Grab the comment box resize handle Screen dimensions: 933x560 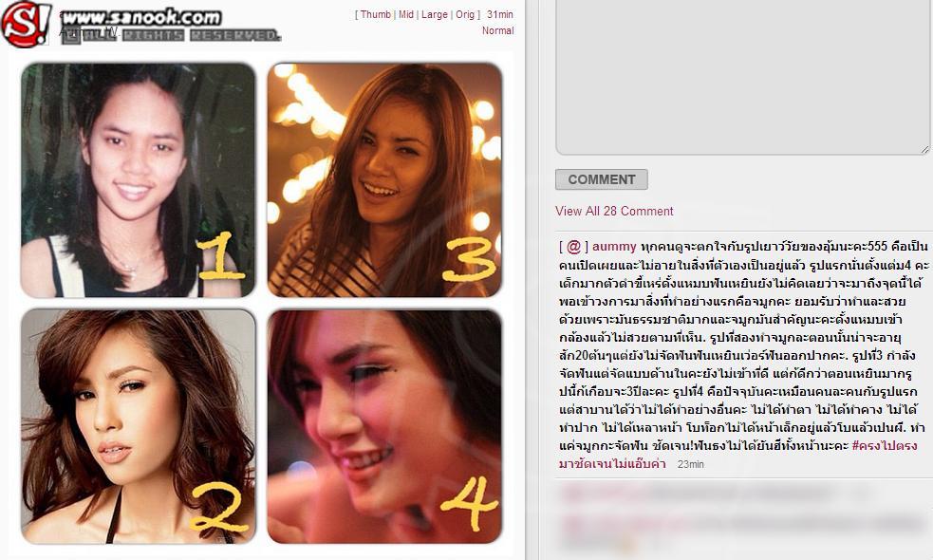[924, 149]
